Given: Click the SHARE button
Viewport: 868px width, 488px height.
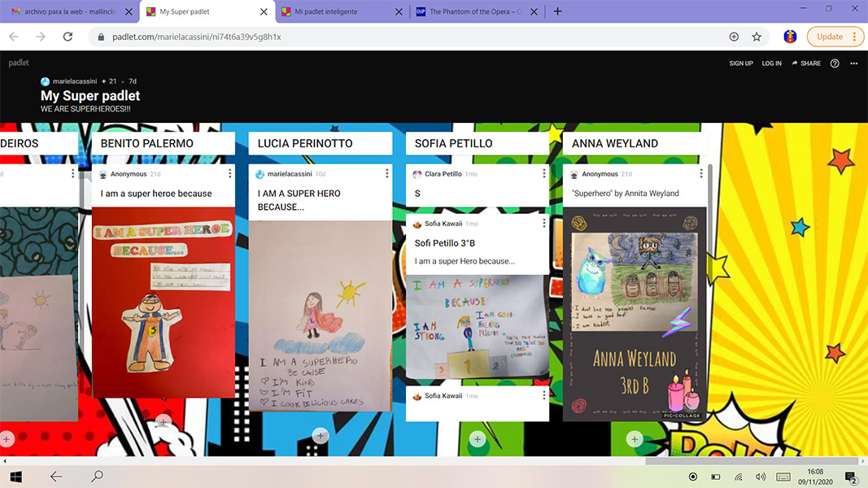Looking at the screenshot, I should pyautogui.click(x=806, y=63).
